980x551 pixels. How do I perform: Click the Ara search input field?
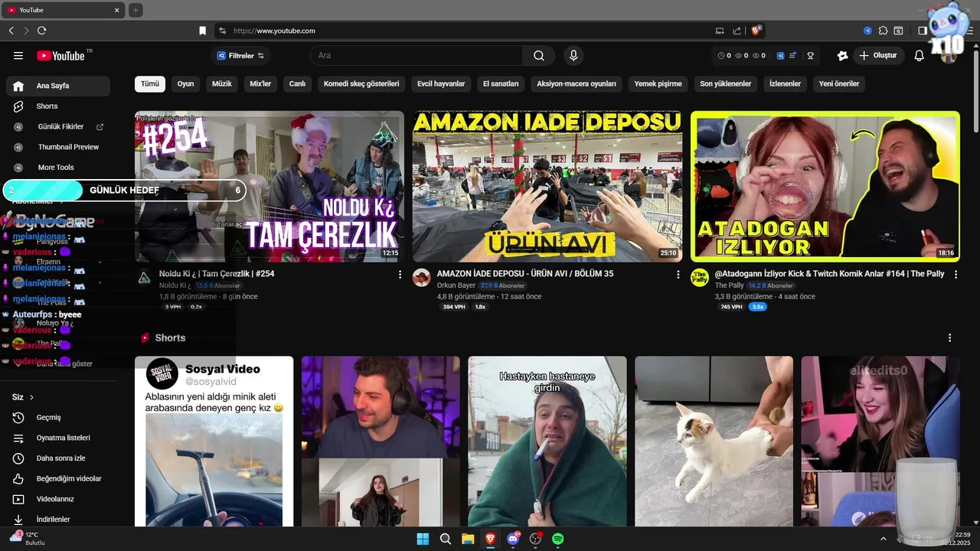pos(417,56)
